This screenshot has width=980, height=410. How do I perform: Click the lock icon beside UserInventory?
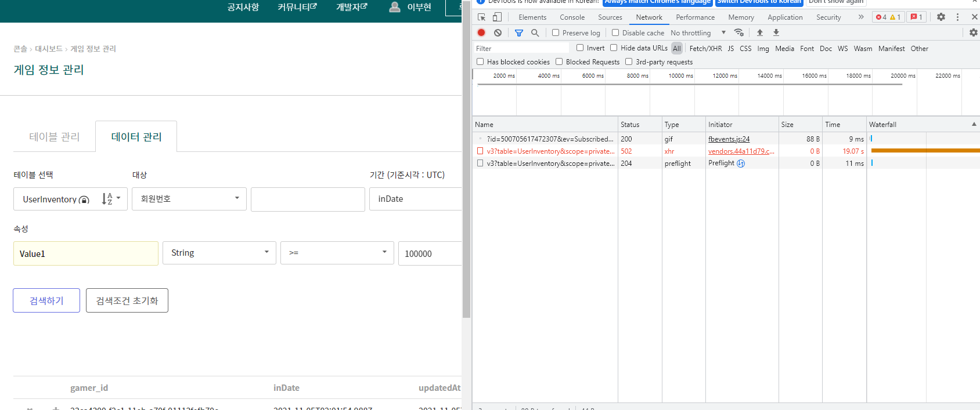84,199
